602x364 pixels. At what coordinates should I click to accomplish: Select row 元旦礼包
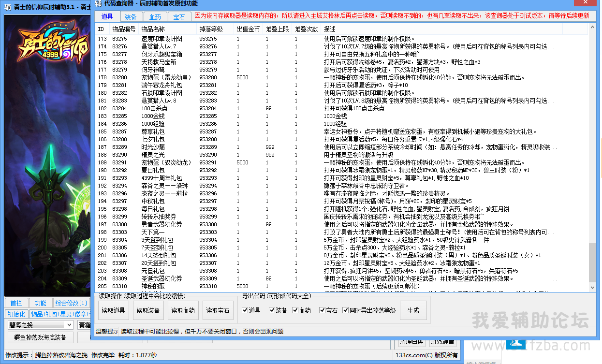point(341,271)
